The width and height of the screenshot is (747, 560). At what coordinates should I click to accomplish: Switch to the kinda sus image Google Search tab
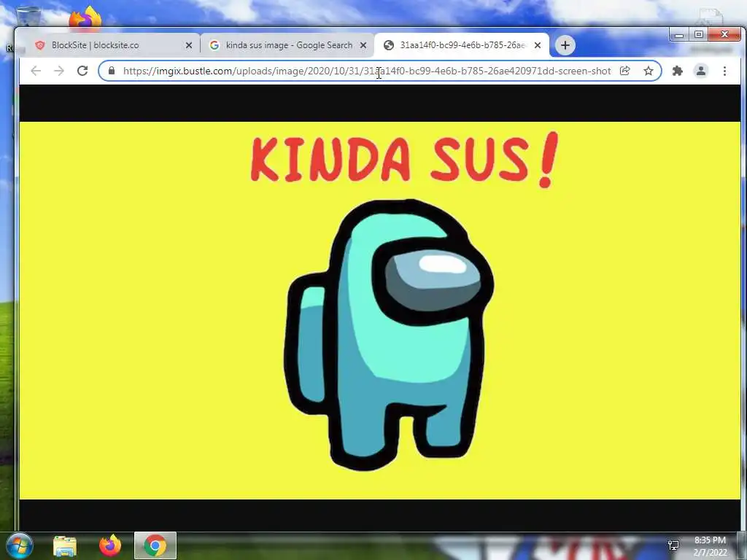(x=287, y=45)
